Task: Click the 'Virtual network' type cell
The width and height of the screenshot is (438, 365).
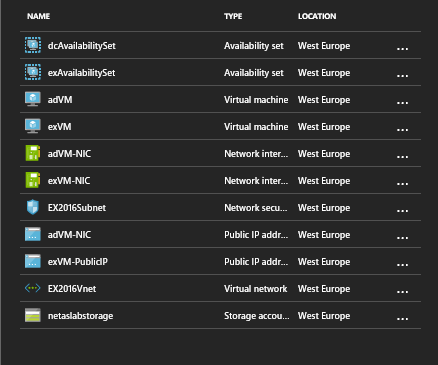Action: pos(255,289)
